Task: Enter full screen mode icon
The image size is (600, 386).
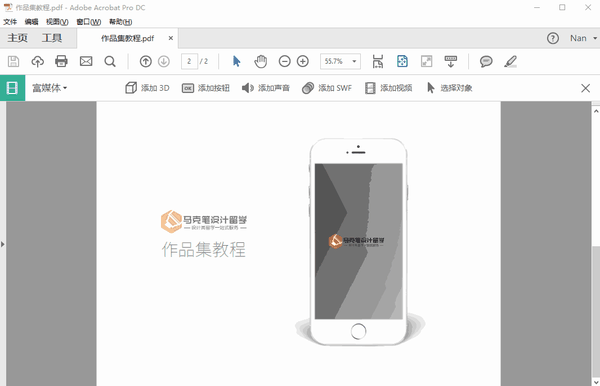Action: pos(426,61)
